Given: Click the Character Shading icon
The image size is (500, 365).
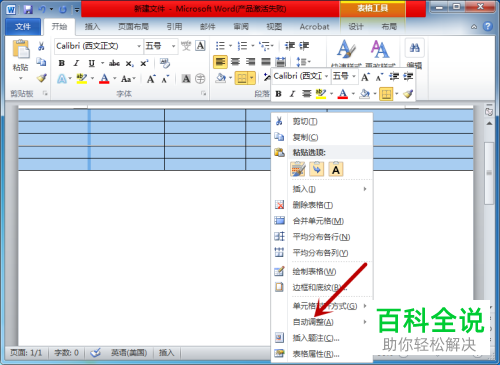Looking at the screenshot, I should point(186,79).
